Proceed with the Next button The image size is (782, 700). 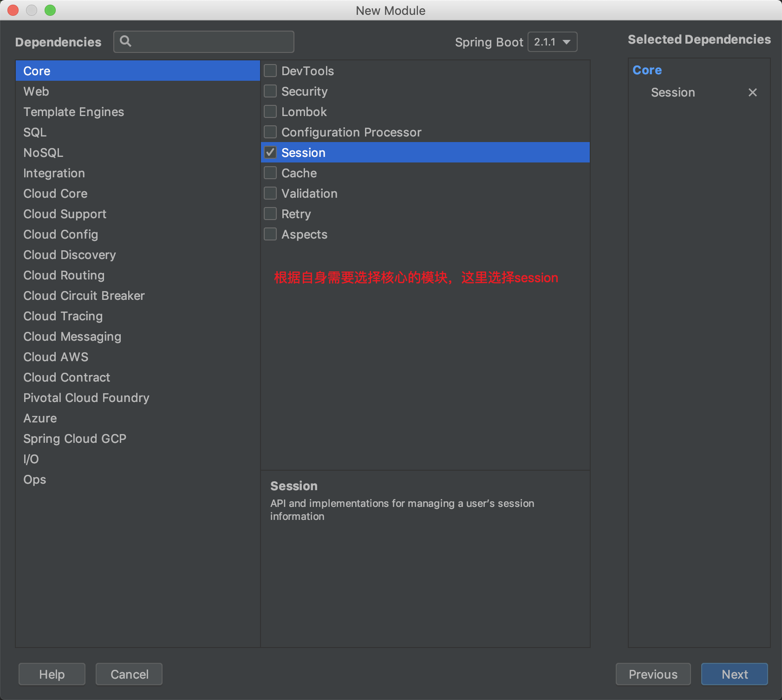(x=734, y=674)
